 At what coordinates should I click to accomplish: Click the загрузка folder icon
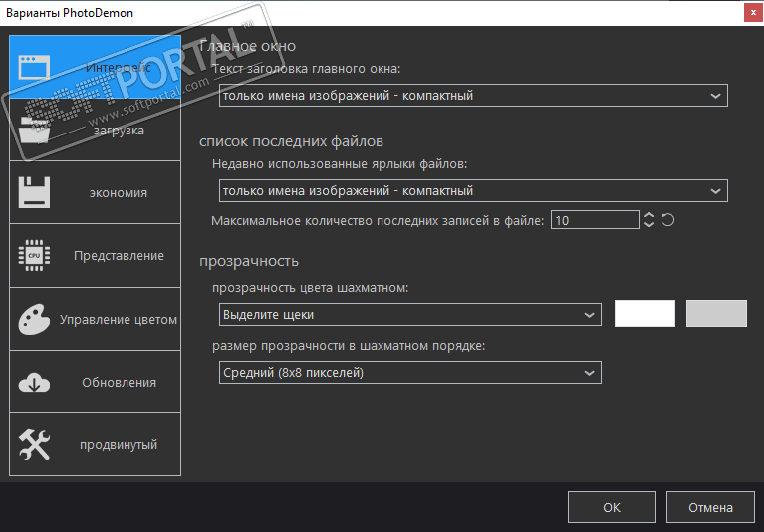click(34, 131)
